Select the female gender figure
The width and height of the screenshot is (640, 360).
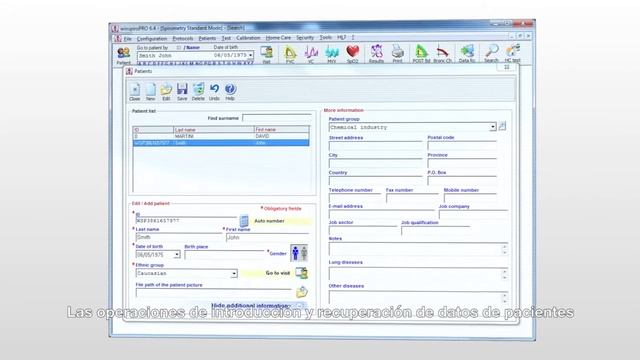(x=304, y=253)
